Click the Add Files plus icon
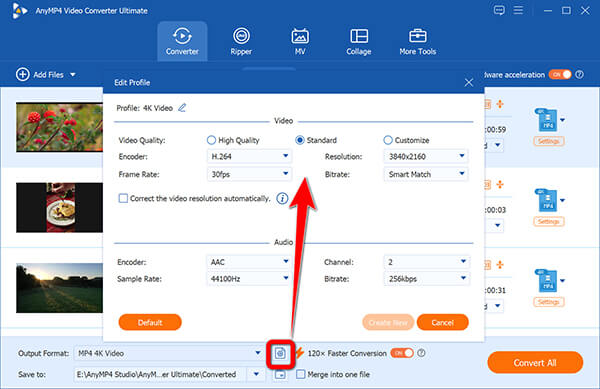The image size is (600, 389). pyautogui.click(x=23, y=74)
